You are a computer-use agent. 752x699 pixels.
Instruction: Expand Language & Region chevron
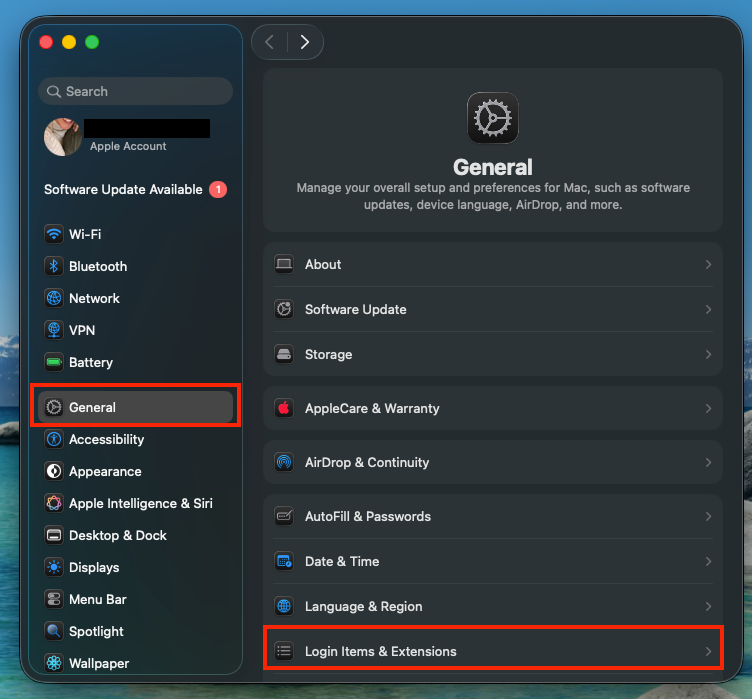point(708,606)
